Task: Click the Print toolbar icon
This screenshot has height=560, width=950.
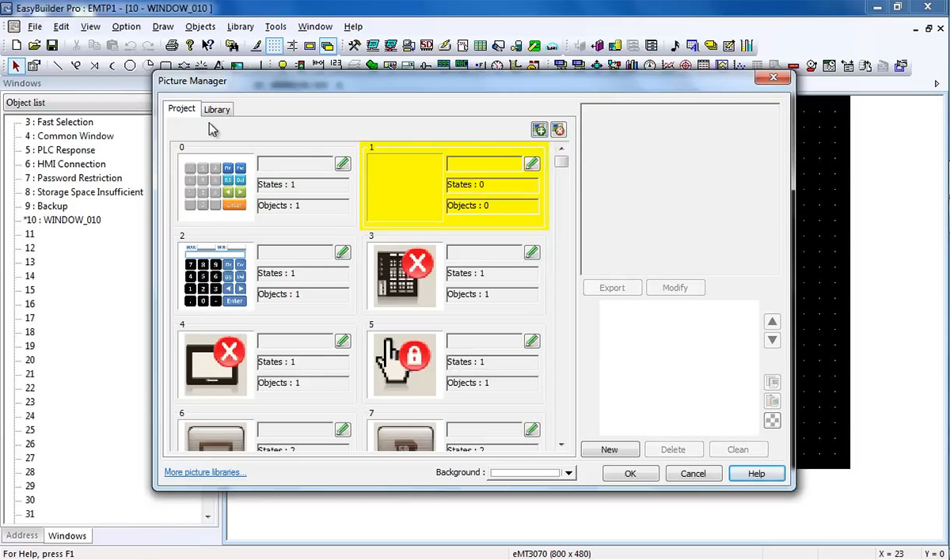Action: coord(171,46)
